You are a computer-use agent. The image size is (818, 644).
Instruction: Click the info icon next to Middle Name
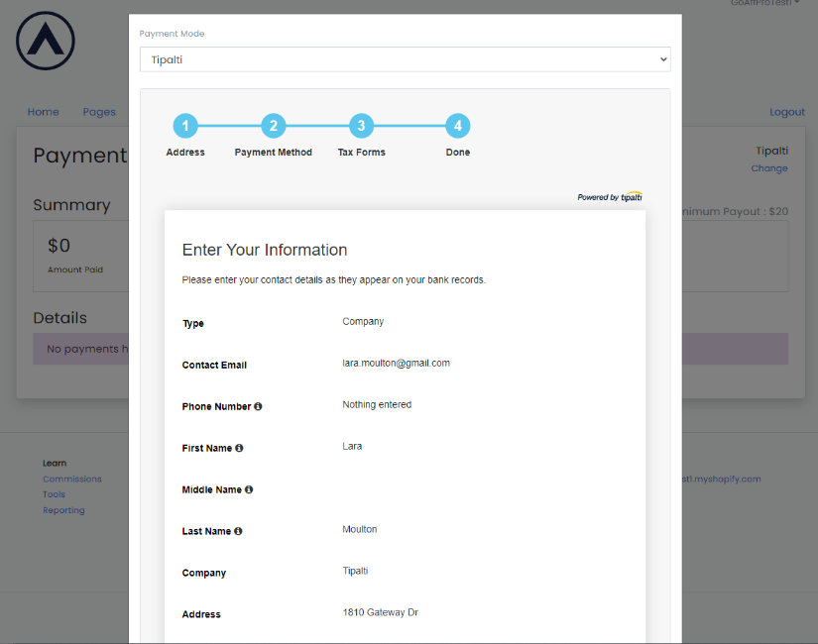pyautogui.click(x=249, y=490)
